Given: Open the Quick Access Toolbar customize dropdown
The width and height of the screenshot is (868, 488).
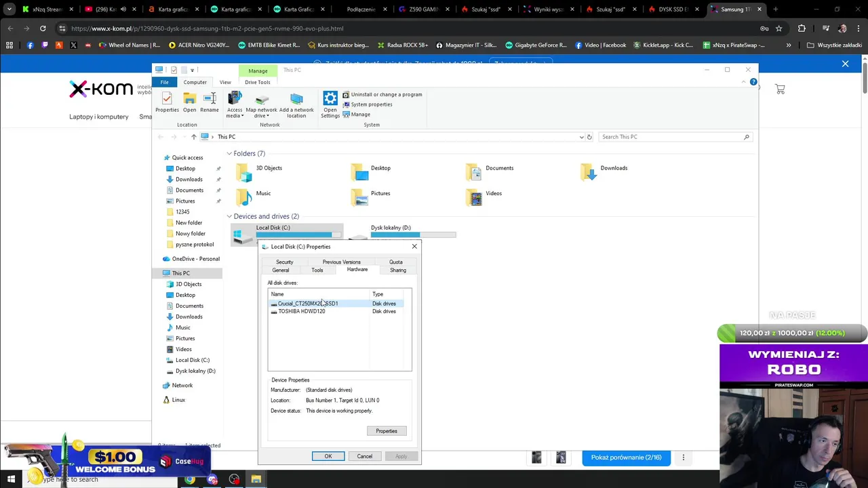Looking at the screenshot, I should tap(192, 70).
